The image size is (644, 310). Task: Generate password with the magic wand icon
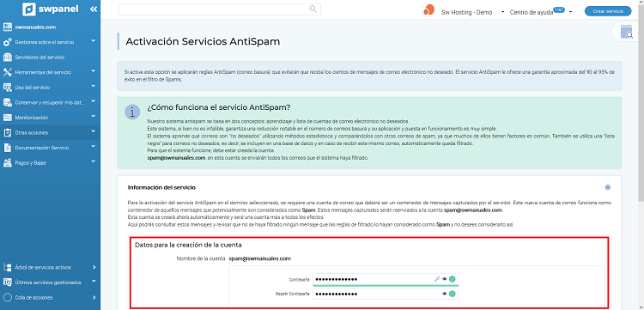point(437,279)
